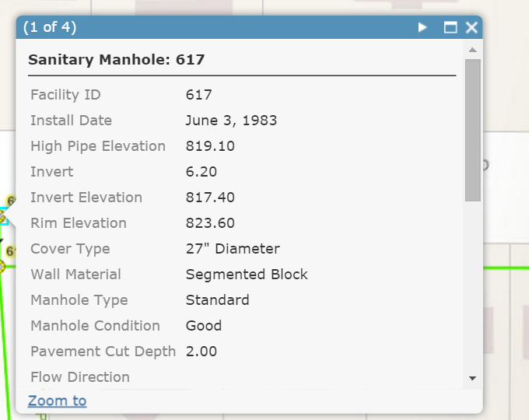Click the yellow manhole label near the popup pointer
The height and width of the screenshot is (420, 529).
click(11, 201)
